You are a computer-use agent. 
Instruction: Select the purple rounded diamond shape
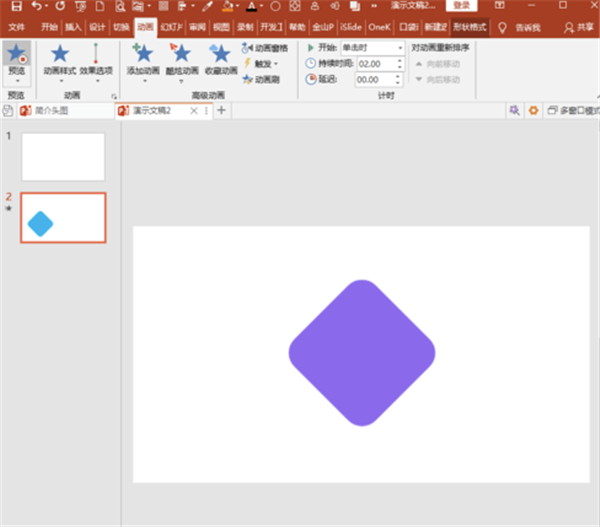pyautogui.click(x=362, y=353)
